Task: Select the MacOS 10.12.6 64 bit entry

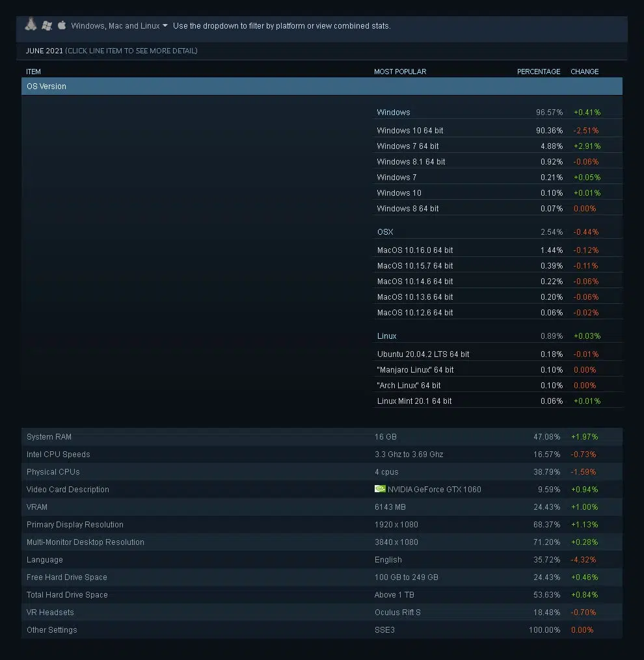Action: pyautogui.click(x=415, y=312)
